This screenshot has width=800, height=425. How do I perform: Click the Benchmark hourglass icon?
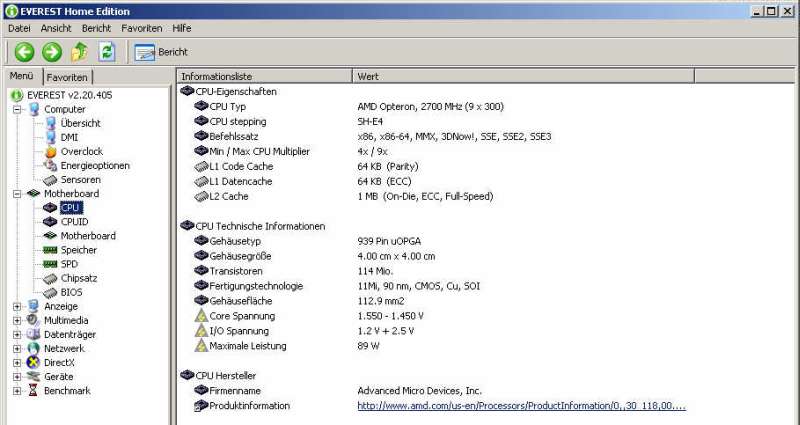(x=33, y=391)
